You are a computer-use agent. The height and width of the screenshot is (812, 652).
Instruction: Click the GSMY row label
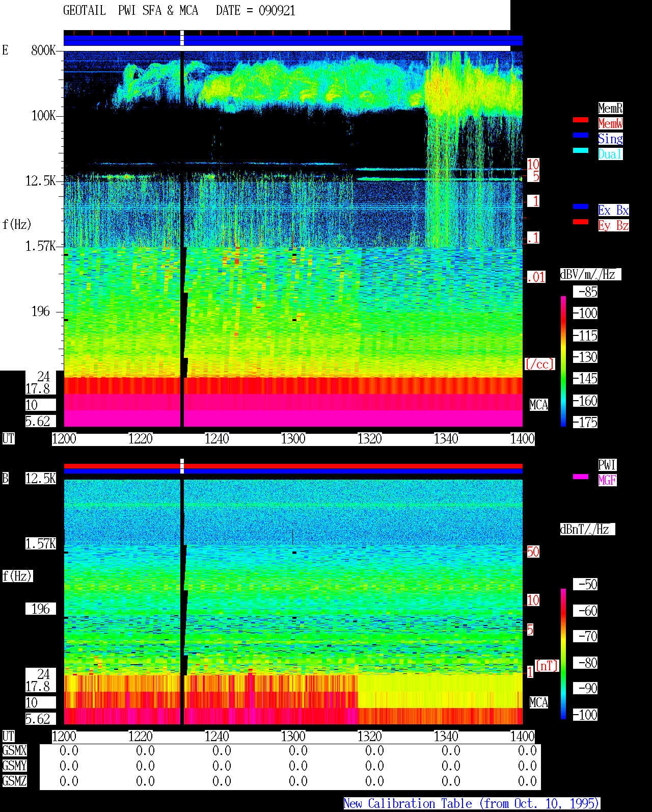click(14, 766)
